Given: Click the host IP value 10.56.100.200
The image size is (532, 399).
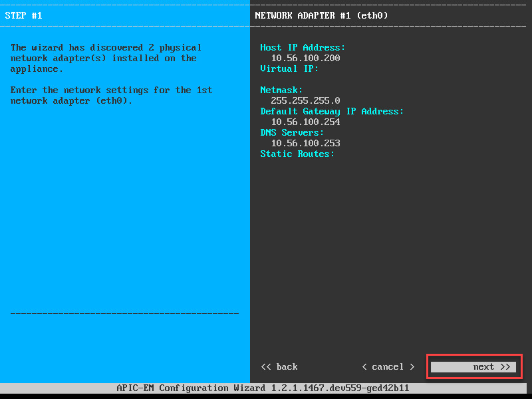Looking at the screenshot, I should click(305, 58).
